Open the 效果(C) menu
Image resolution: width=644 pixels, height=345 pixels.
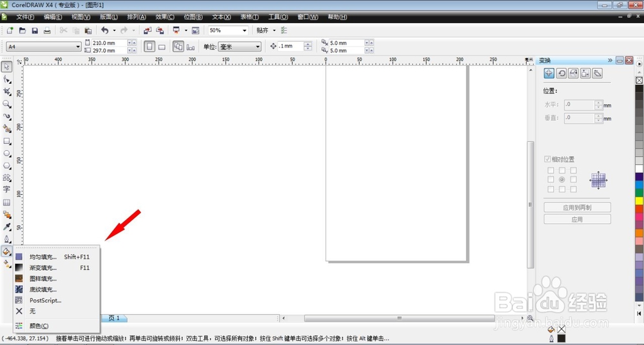[165, 17]
